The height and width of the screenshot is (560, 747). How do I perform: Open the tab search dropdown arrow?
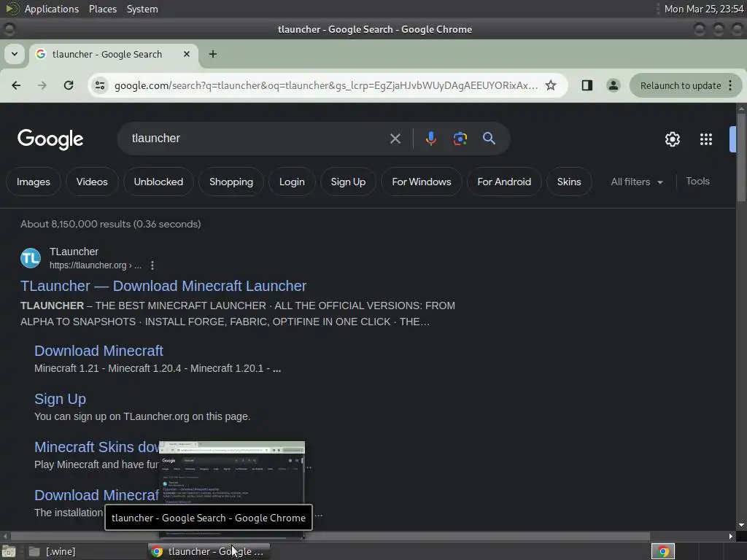(x=15, y=54)
